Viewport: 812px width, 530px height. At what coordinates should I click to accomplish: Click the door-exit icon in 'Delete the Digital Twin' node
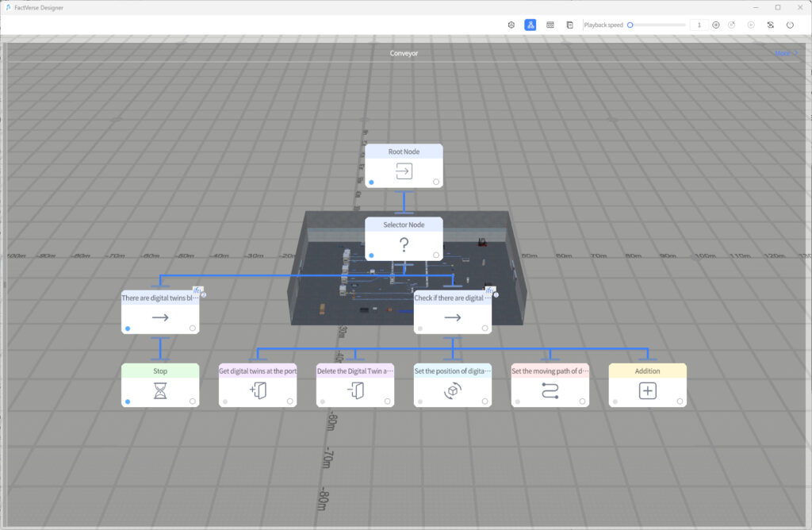[355, 390]
